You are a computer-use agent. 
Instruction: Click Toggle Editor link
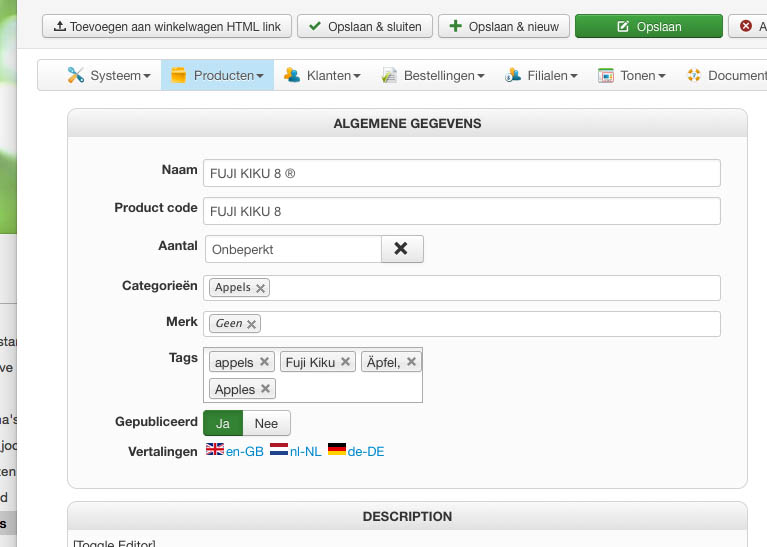(x=114, y=543)
